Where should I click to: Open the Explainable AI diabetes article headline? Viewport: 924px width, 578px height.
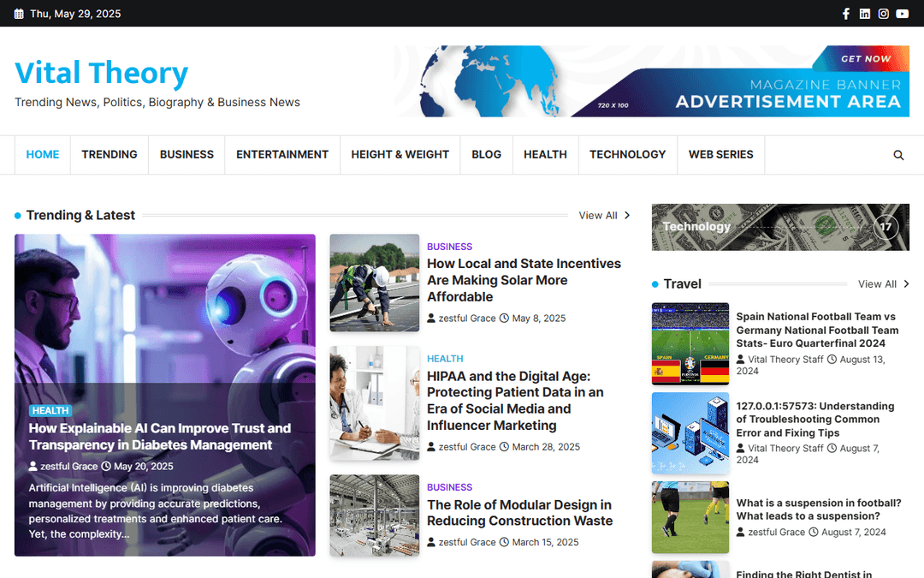[x=160, y=437]
